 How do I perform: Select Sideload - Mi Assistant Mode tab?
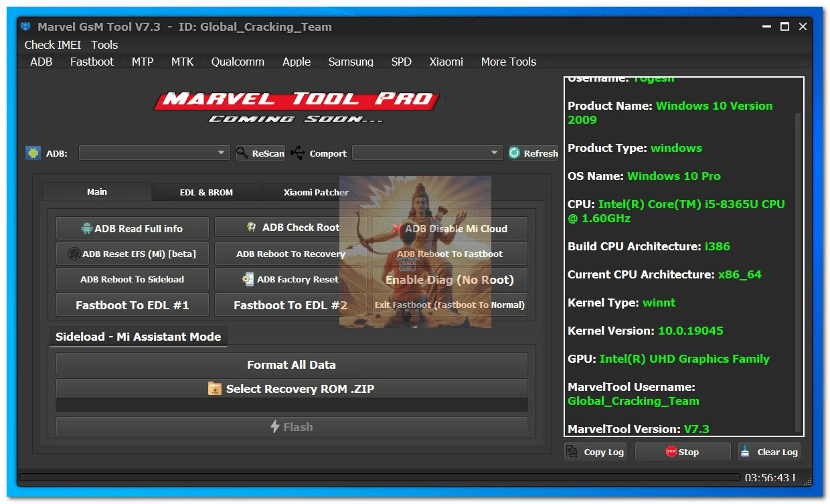(x=138, y=337)
